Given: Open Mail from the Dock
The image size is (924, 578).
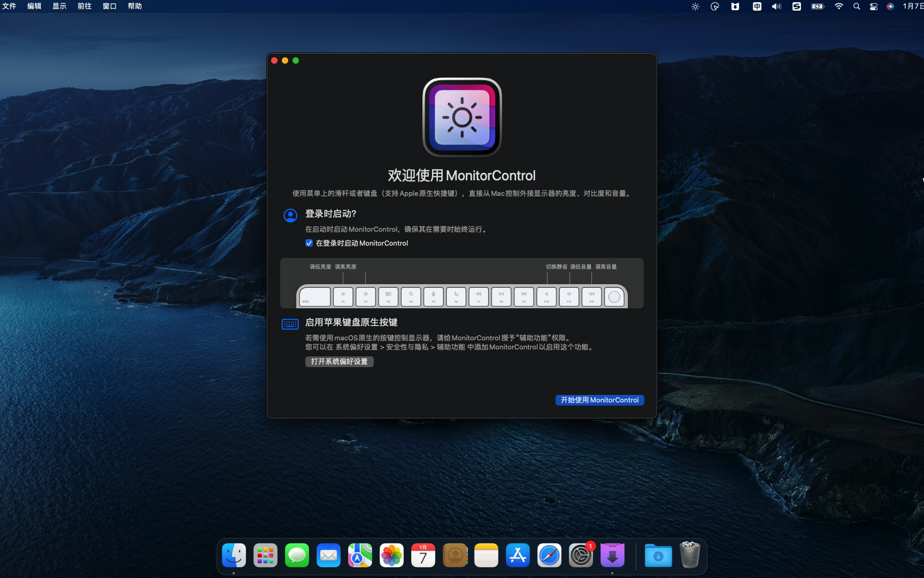Looking at the screenshot, I should (328, 556).
